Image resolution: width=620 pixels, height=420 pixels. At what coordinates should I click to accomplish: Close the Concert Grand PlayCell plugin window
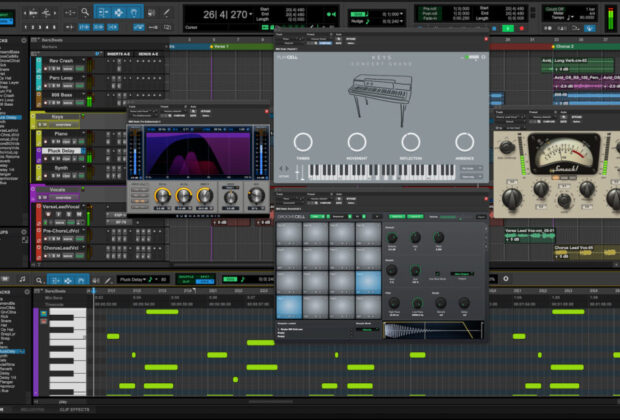point(486,39)
